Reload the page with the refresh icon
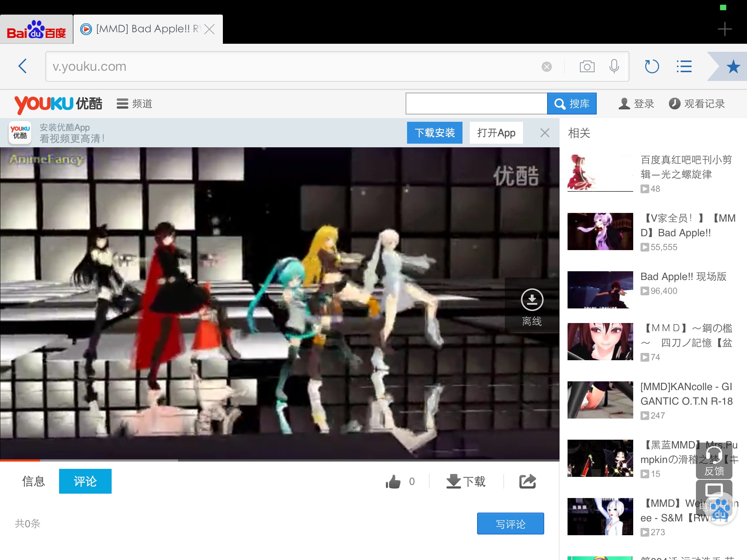The width and height of the screenshot is (747, 560). point(652,66)
